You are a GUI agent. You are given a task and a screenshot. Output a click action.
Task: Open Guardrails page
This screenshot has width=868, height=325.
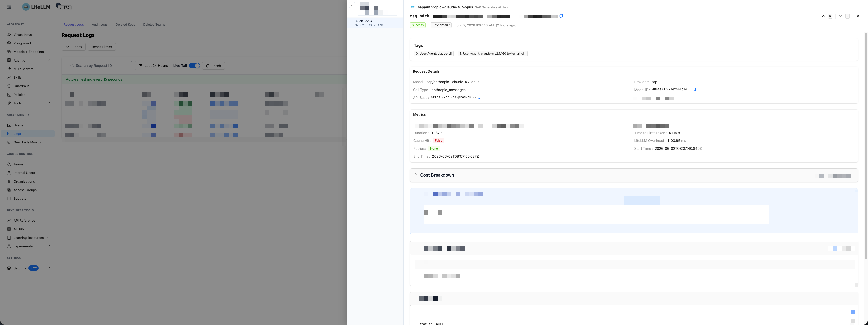pyautogui.click(x=21, y=86)
